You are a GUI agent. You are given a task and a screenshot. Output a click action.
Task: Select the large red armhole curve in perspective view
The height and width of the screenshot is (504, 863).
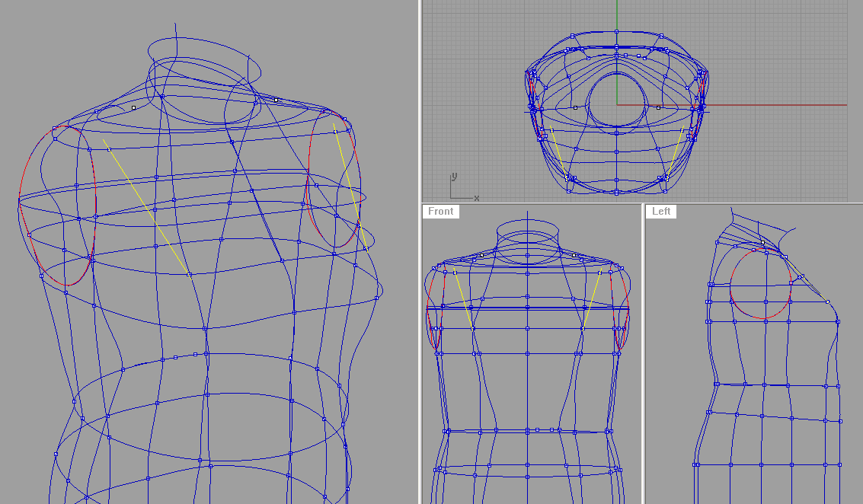pyautogui.click(x=57, y=206)
